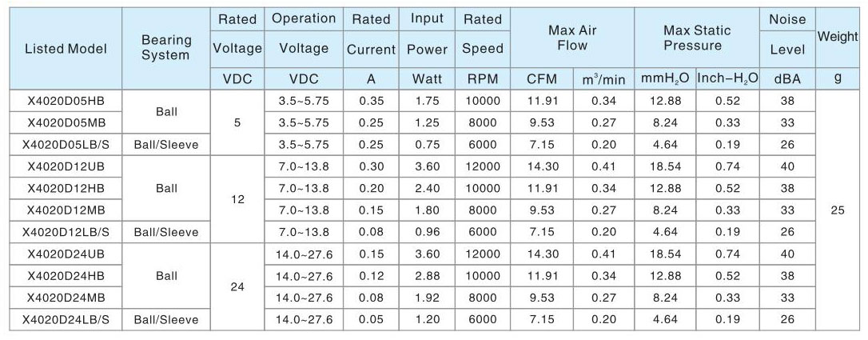Select the 3.60 Watt cell for X4020D12UB
Image resolution: width=868 pixels, height=340 pixels.
pyautogui.click(x=427, y=166)
